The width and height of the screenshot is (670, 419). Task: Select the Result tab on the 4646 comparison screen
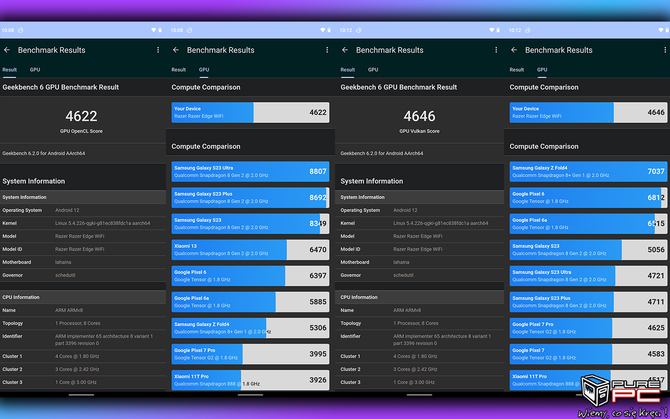[x=517, y=70]
